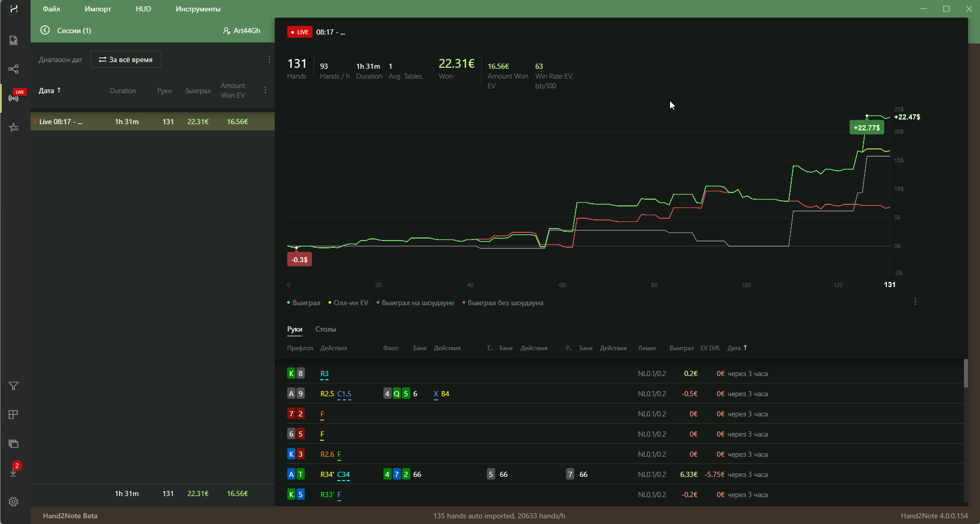Image resolution: width=980 pixels, height=524 pixels.
Task: Open the 'Файл' menu
Action: (x=51, y=9)
